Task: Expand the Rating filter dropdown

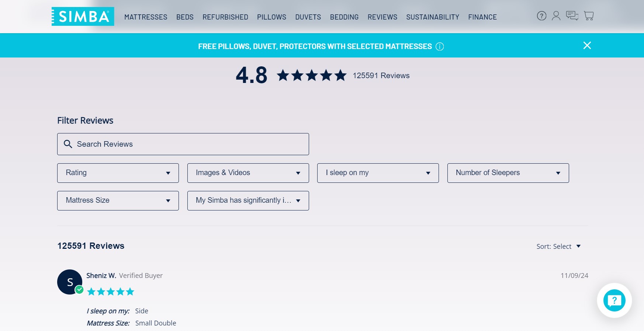Action: point(118,173)
